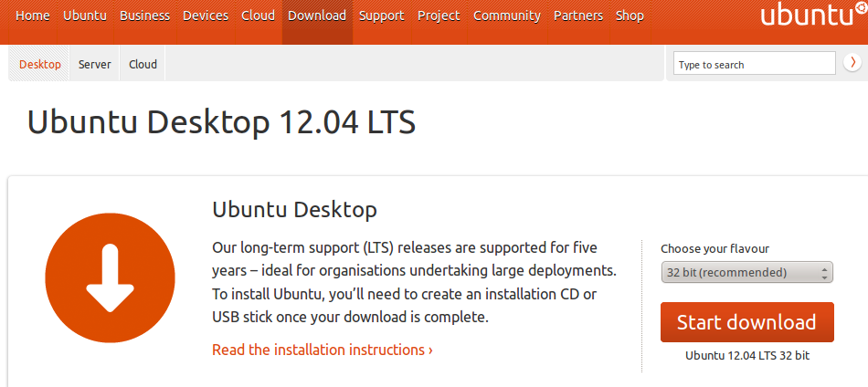Switch to the Server sub-tab

point(94,64)
